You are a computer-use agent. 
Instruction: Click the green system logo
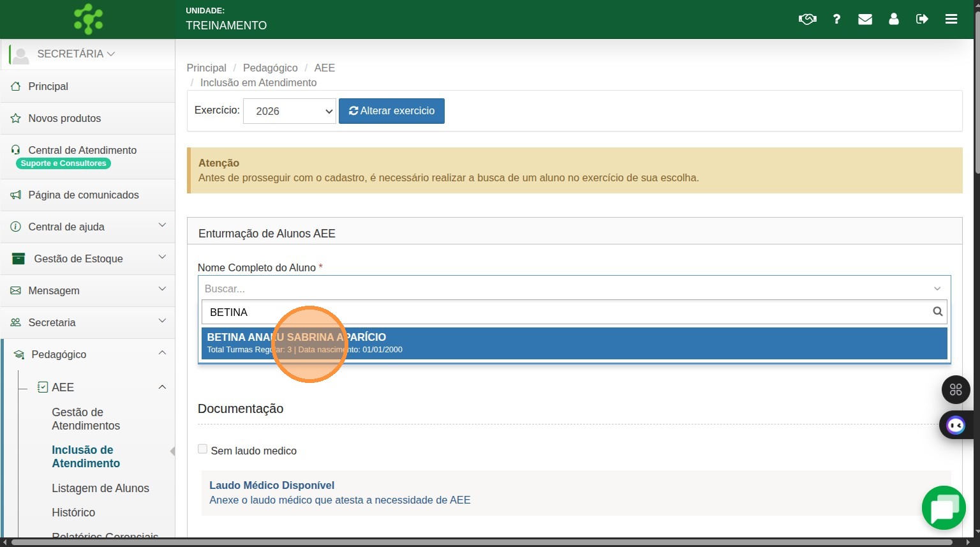coord(88,19)
